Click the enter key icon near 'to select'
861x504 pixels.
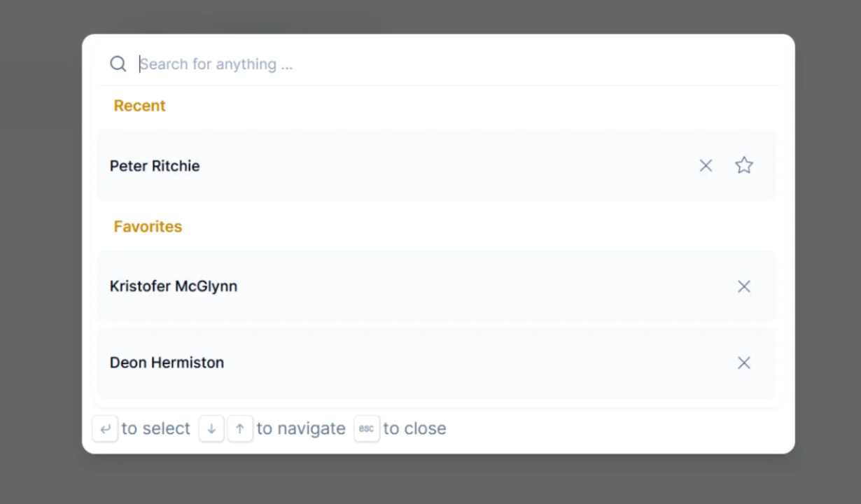(x=105, y=428)
